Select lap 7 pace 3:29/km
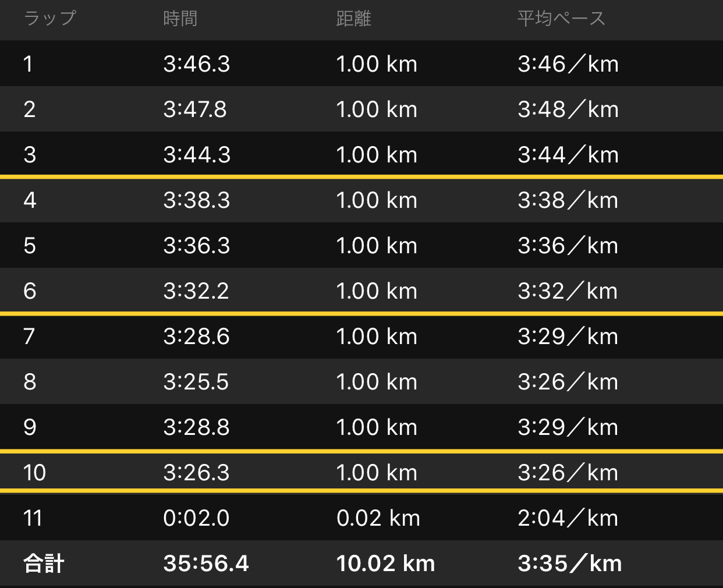Viewport: 723px width, 588px height. click(x=568, y=336)
